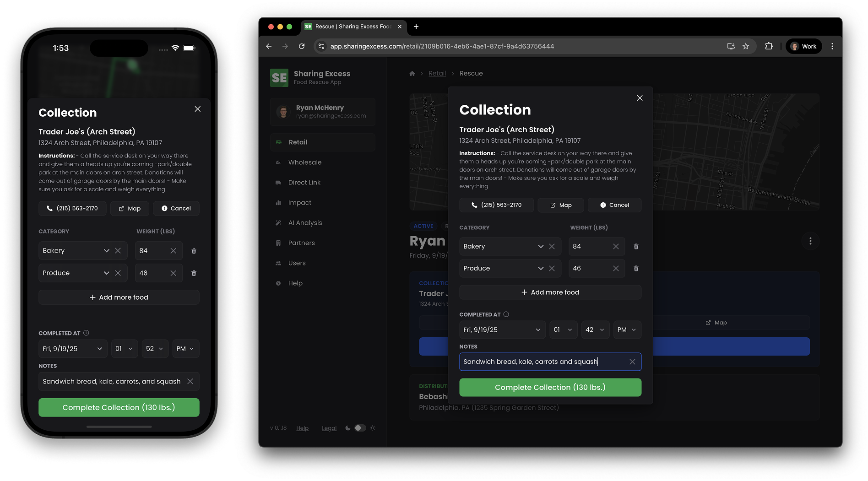The height and width of the screenshot is (481, 868).
Task: Open the three-dot rescue options menu
Action: pyautogui.click(x=810, y=241)
